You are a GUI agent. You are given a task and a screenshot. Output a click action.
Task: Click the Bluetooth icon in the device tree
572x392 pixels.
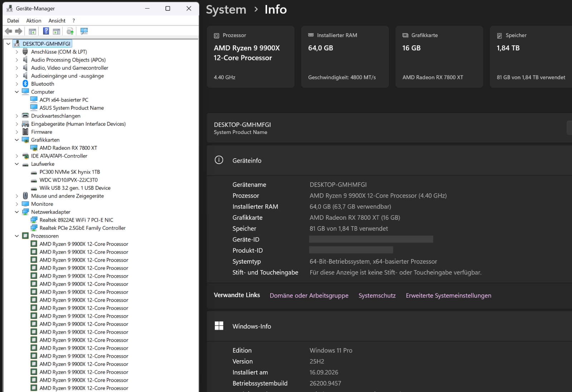(x=25, y=84)
